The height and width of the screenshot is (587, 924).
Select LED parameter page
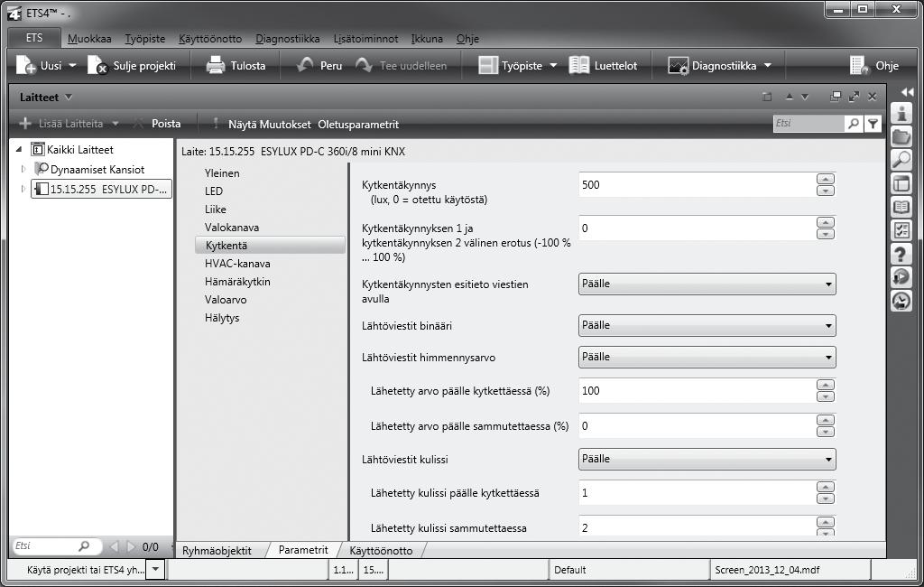(x=214, y=191)
